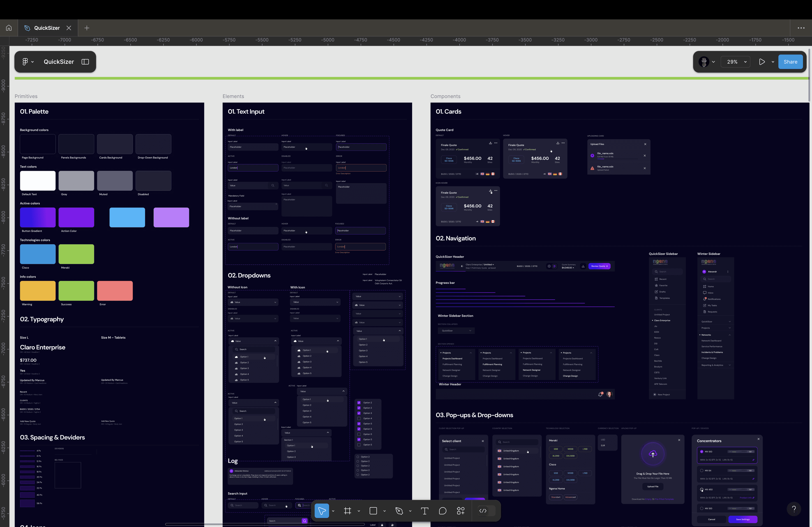The image size is (812, 527).
Task: Go to the Figma home screen icon
Action: tap(9, 28)
